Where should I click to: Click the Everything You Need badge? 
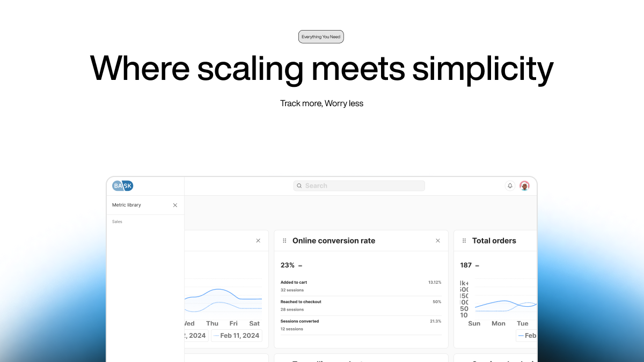click(x=321, y=37)
